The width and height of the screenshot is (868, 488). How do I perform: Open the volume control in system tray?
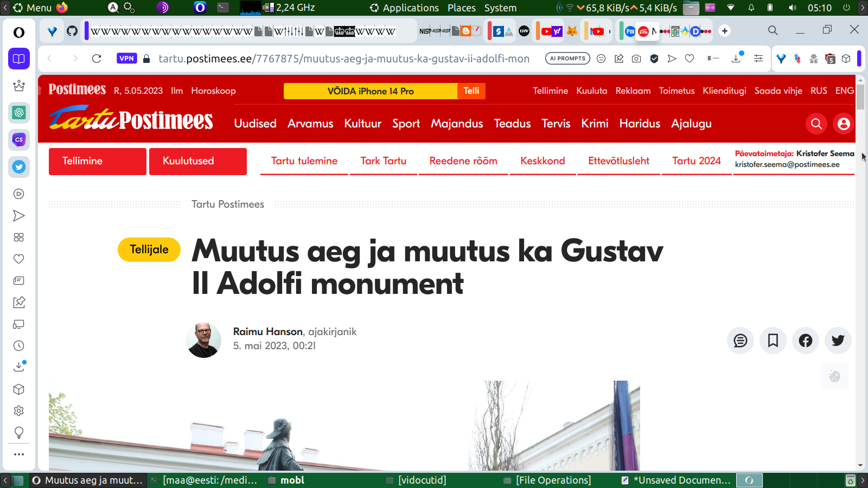[x=793, y=8]
